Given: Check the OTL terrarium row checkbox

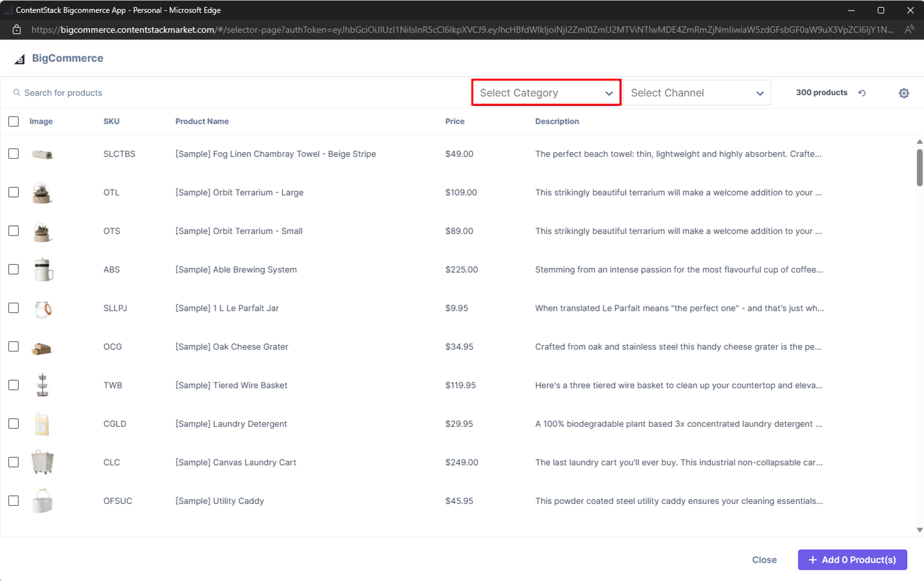Looking at the screenshot, I should click(13, 192).
